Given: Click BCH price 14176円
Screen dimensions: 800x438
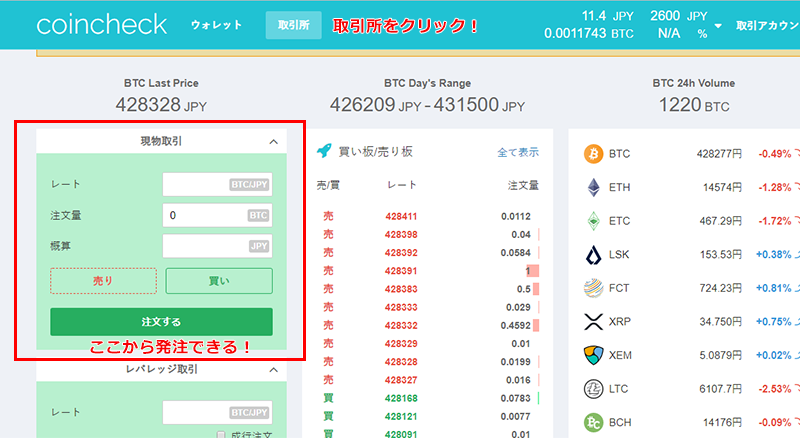Looking at the screenshot, I should click(x=722, y=423).
